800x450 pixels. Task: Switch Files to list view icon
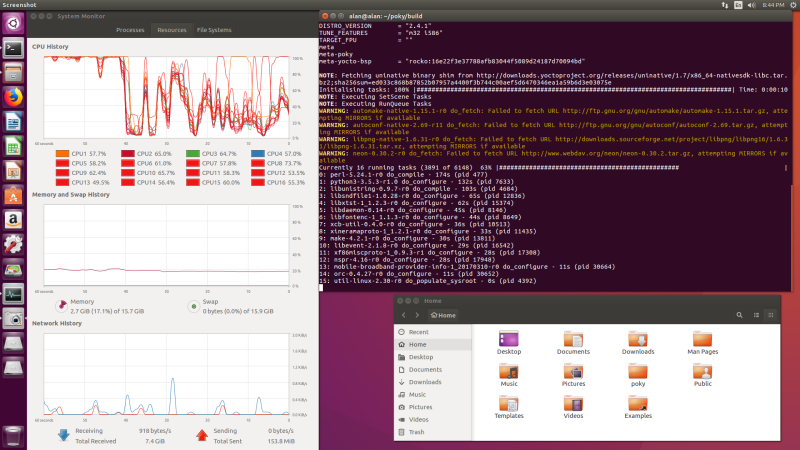(x=756, y=315)
